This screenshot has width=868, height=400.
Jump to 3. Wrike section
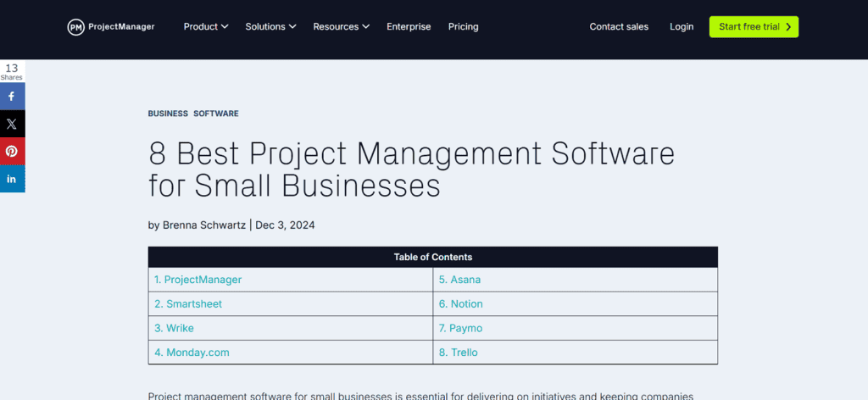click(x=174, y=328)
